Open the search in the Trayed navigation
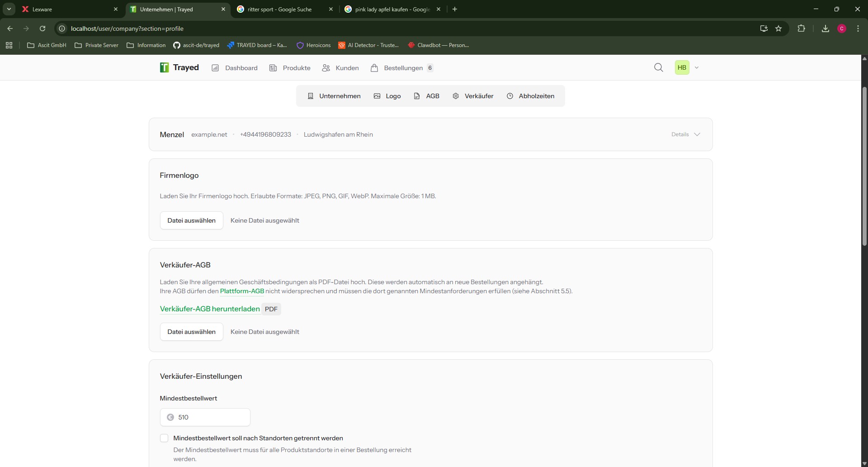The width and height of the screenshot is (868, 467). coord(658,67)
